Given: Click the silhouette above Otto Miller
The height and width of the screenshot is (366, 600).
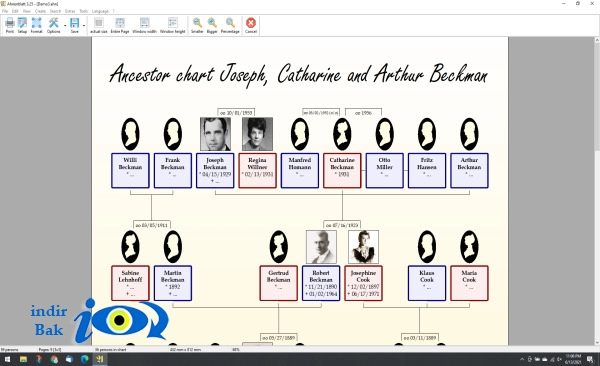Looking at the screenshot, I should 385,134.
